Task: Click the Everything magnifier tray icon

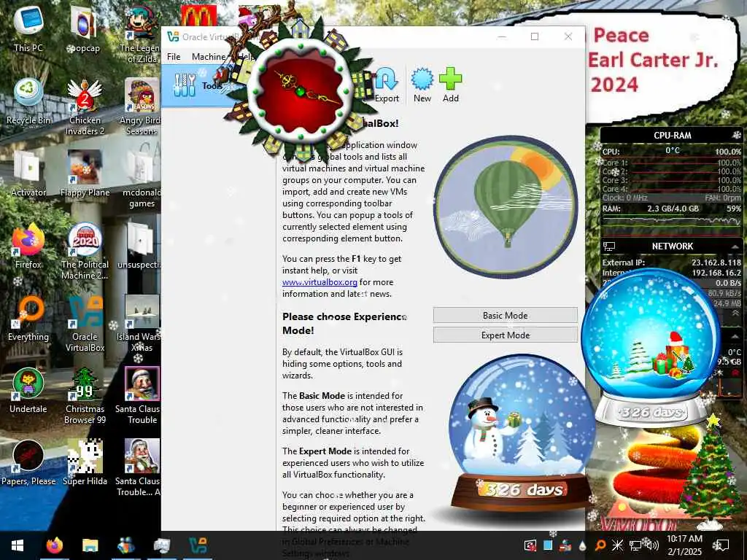Action: [x=600, y=545]
